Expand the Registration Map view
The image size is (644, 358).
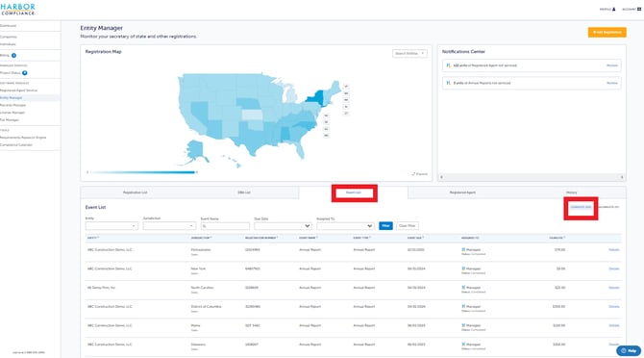coord(420,174)
